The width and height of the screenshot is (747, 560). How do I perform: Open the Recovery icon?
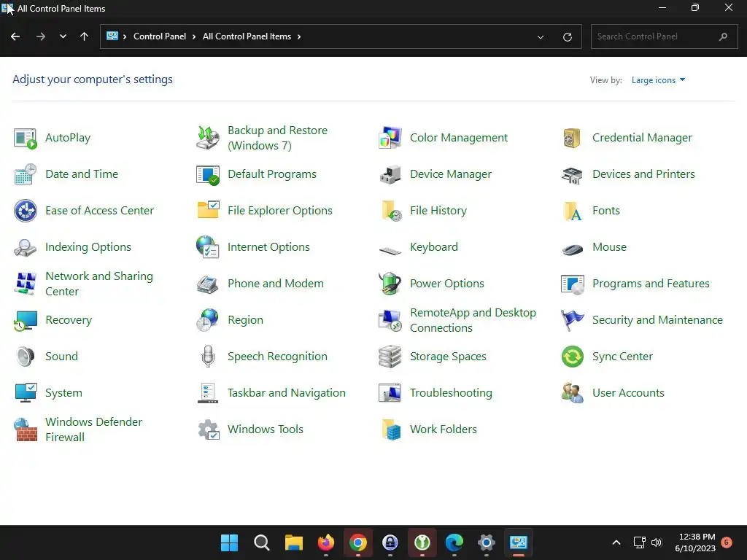pos(26,320)
